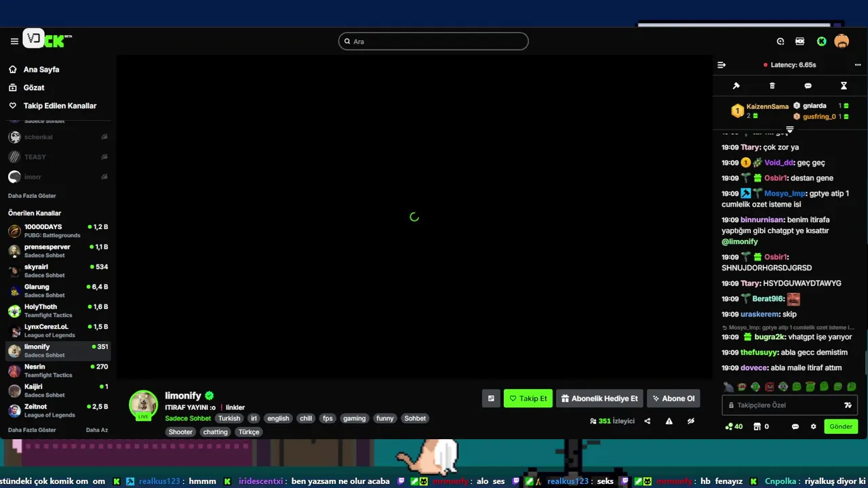Image resolution: width=868 pixels, height=488 pixels.
Task: Select limonify in sidebar list
Action: pyautogui.click(x=58, y=350)
